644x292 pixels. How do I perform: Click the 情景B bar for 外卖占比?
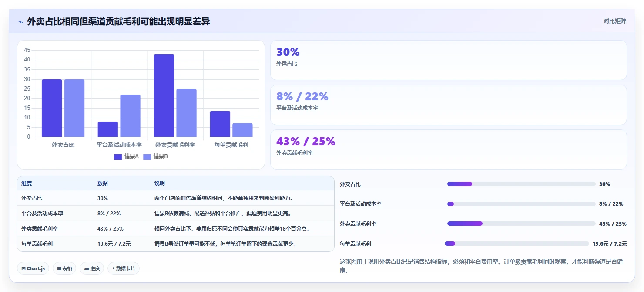[74, 108]
